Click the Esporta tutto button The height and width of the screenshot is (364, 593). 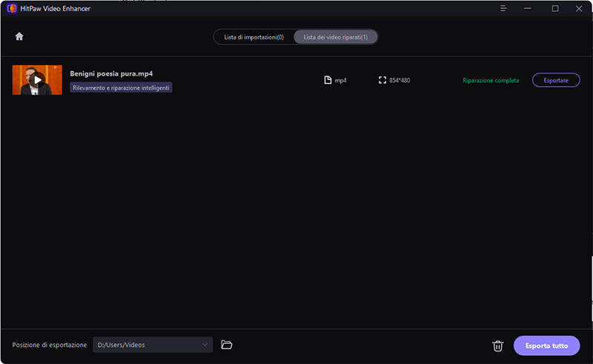pos(547,345)
